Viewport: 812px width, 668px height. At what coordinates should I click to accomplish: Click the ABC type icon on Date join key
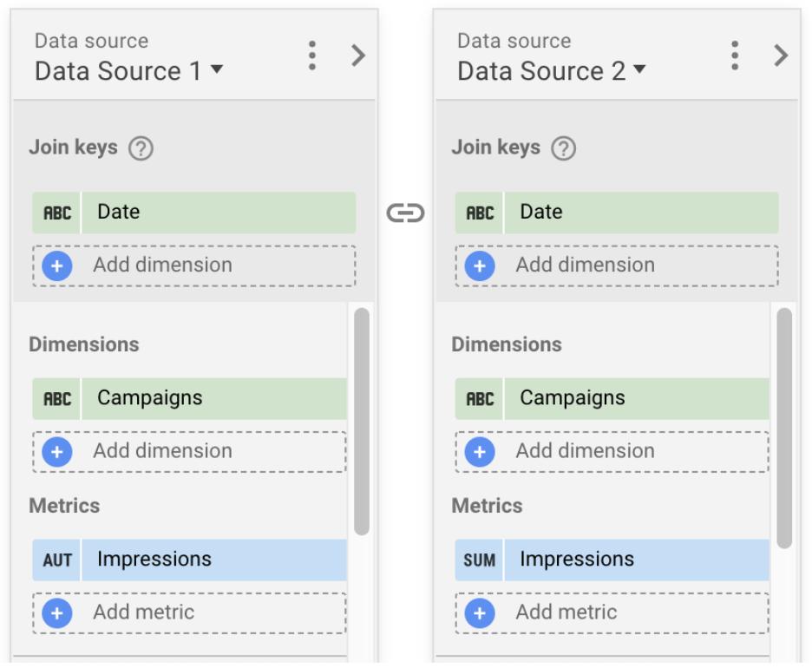[56, 211]
